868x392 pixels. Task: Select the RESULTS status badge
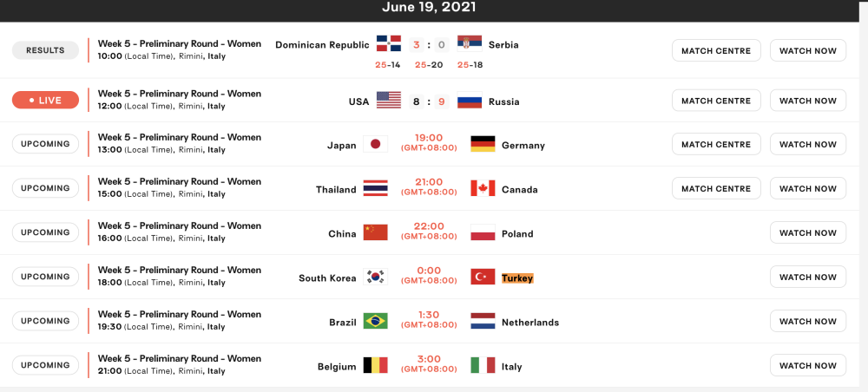tap(45, 50)
